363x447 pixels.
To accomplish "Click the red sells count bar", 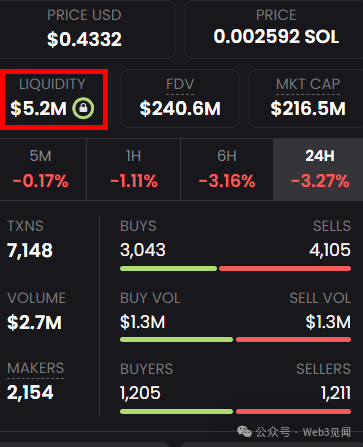I will click(285, 269).
